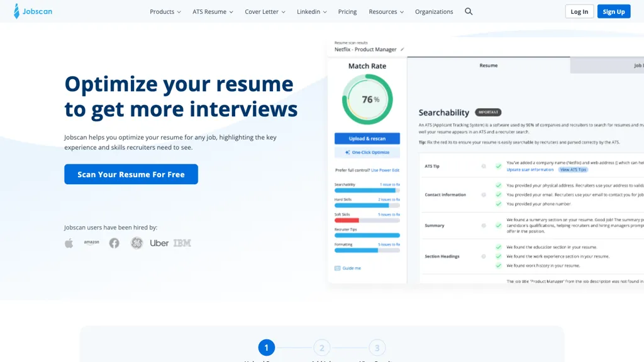
Task: Switch to the Resume tab
Action: click(x=489, y=65)
